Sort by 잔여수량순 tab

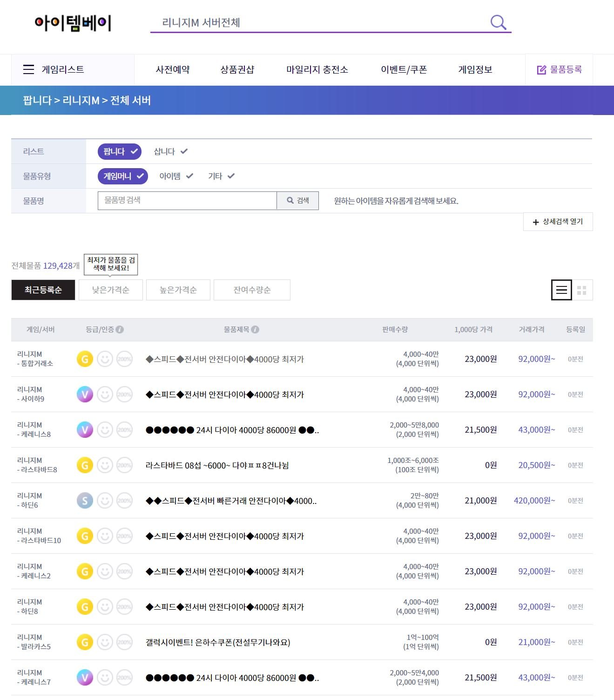tap(252, 290)
